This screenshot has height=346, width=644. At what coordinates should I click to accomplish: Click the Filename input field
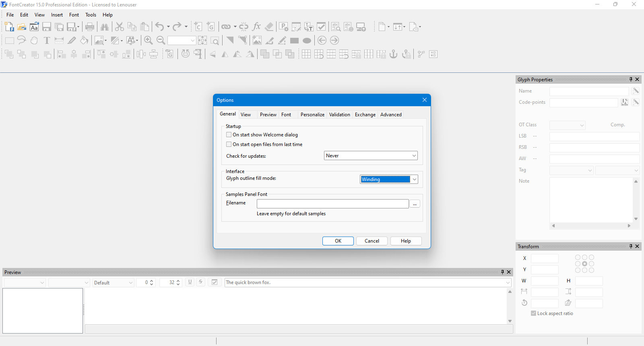(333, 204)
